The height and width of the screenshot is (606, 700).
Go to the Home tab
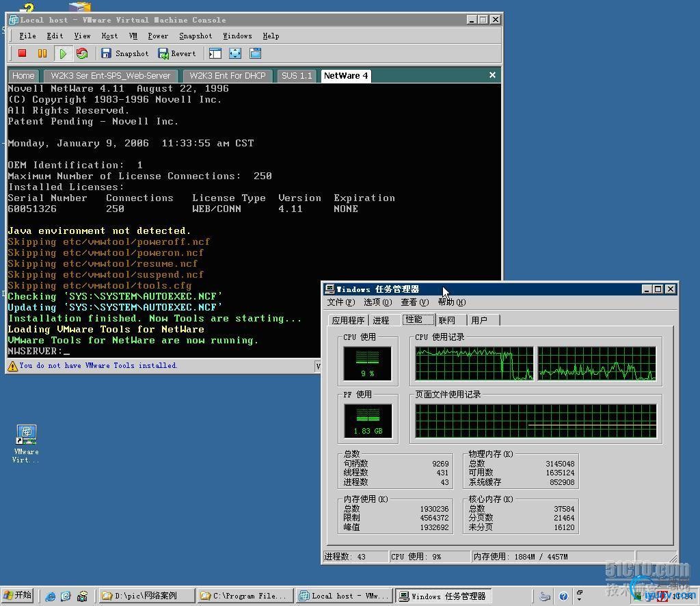(23, 76)
